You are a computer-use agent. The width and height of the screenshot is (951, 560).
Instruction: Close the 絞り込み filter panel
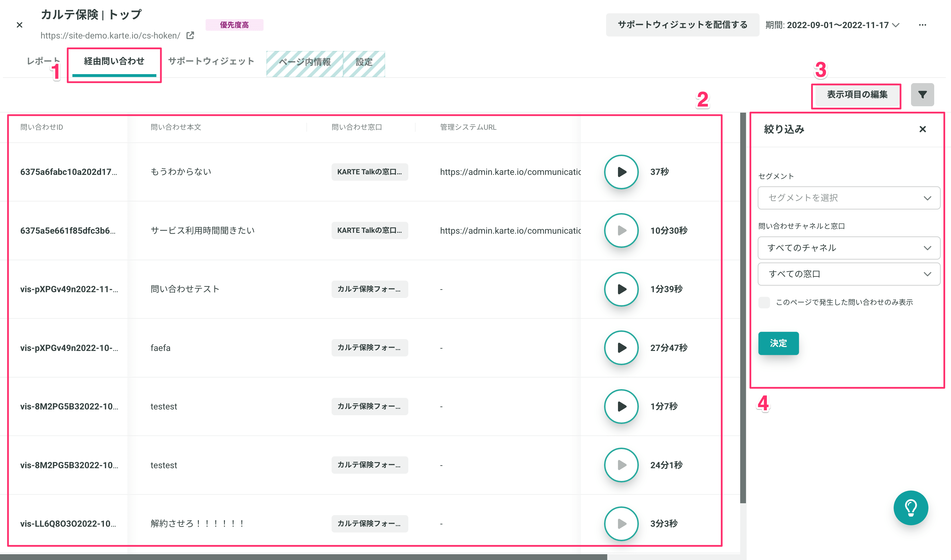point(922,129)
